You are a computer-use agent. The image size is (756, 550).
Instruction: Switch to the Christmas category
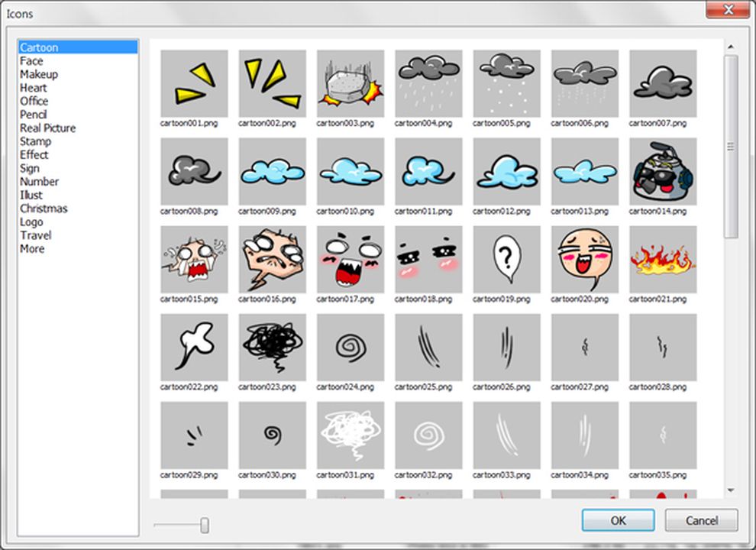tap(44, 208)
